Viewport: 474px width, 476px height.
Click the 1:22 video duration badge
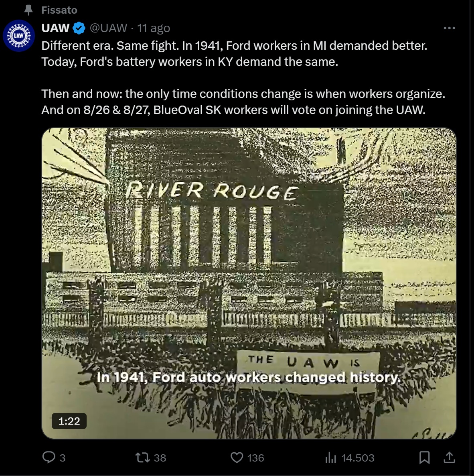click(x=69, y=421)
